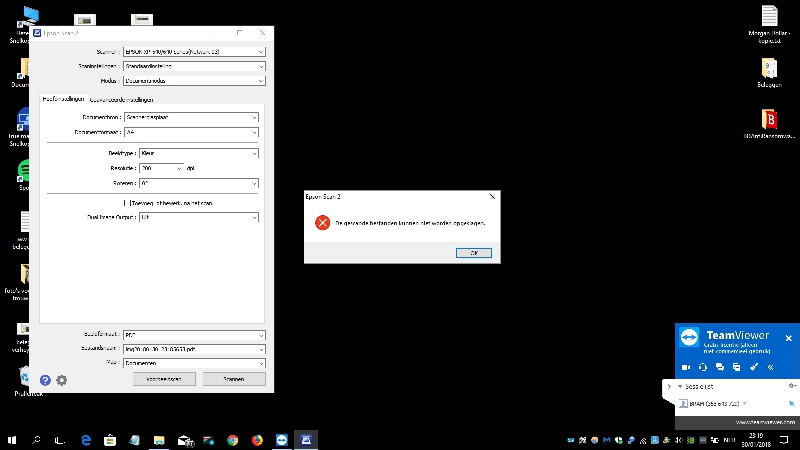Switch to the Geavanceerde instellingen tab
800x450 pixels.
click(x=121, y=100)
